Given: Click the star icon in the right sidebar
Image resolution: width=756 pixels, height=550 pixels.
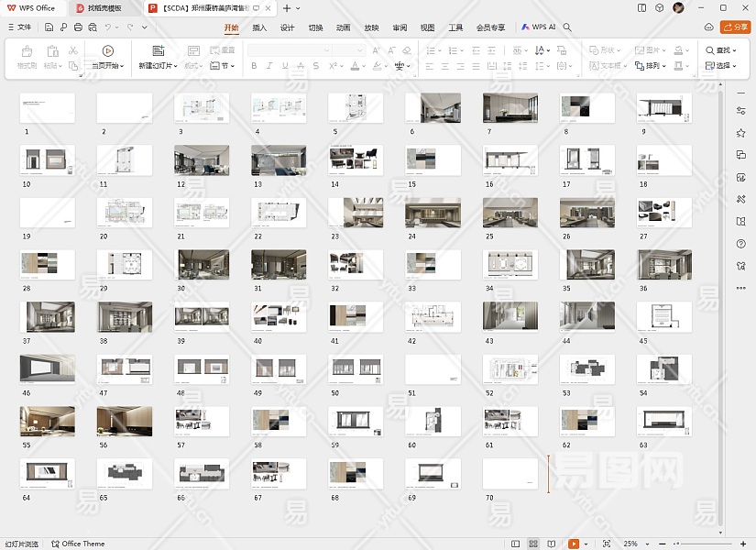Looking at the screenshot, I should click(x=740, y=133).
